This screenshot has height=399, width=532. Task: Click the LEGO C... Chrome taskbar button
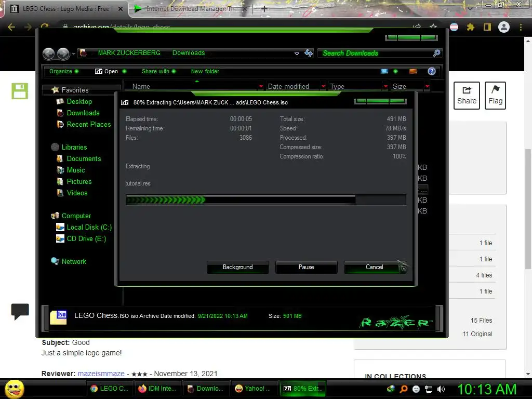tap(110, 389)
